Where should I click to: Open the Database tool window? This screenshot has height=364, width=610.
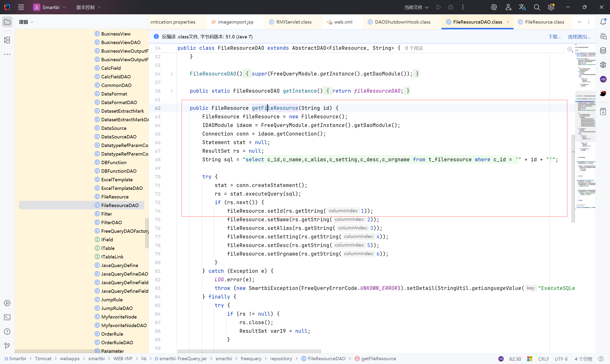tap(603, 51)
